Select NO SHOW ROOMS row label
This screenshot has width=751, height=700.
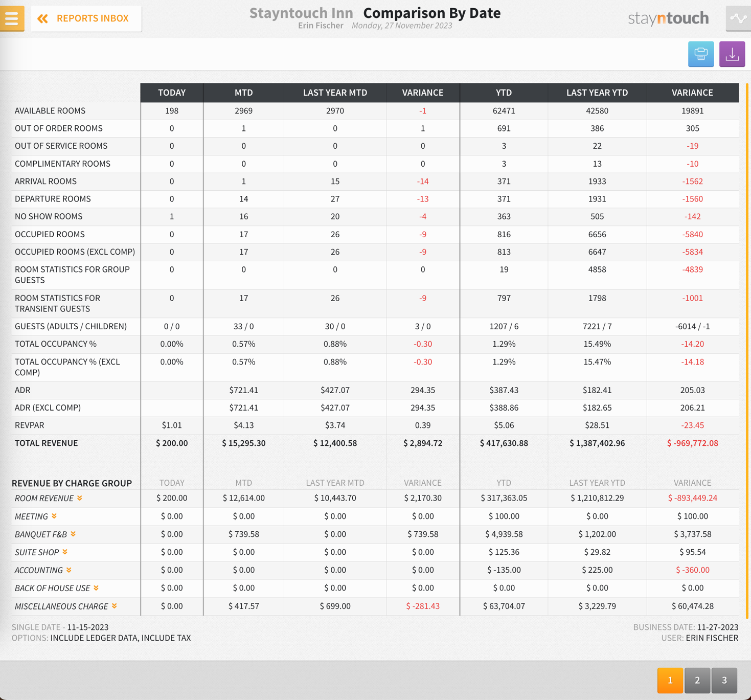click(49, 216)
